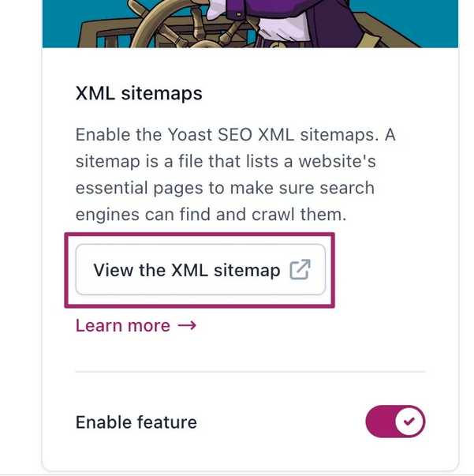Click the divider line above Enable feature

pyautogui.click(x=250, y=371)
